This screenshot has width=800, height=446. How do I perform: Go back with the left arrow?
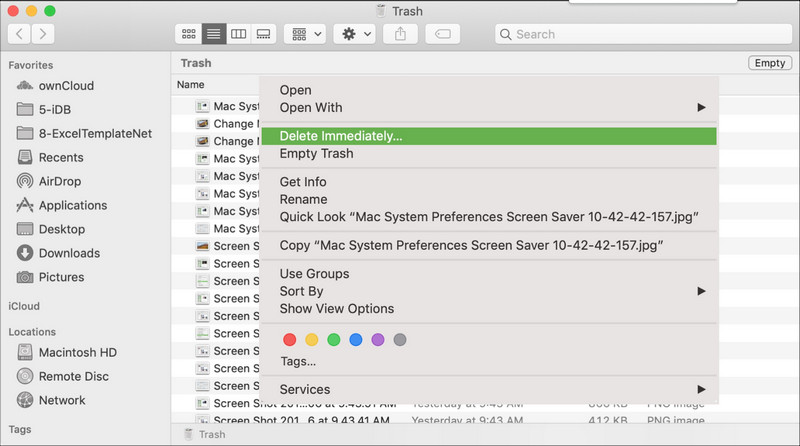click(x=19, y=34)
